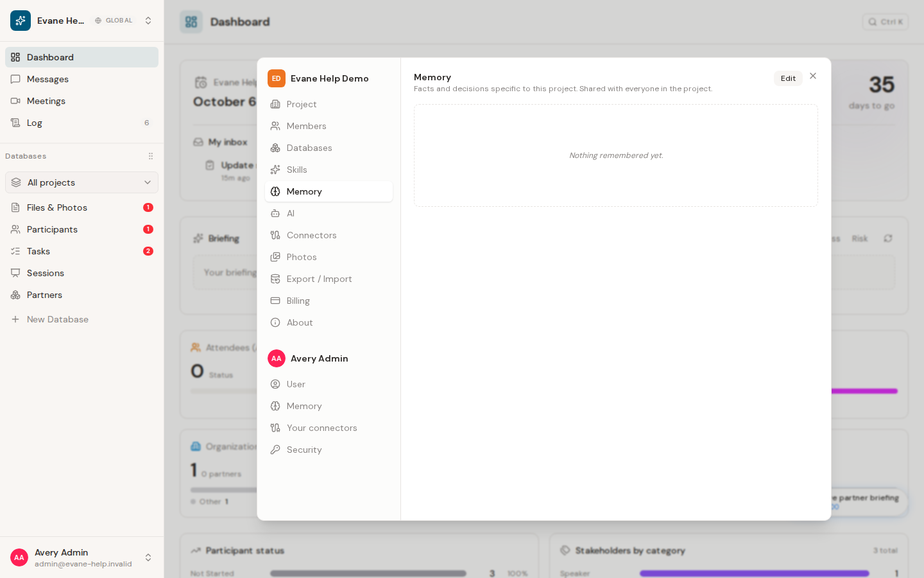Click the Evane app logo in sidebar

(21, 21)
